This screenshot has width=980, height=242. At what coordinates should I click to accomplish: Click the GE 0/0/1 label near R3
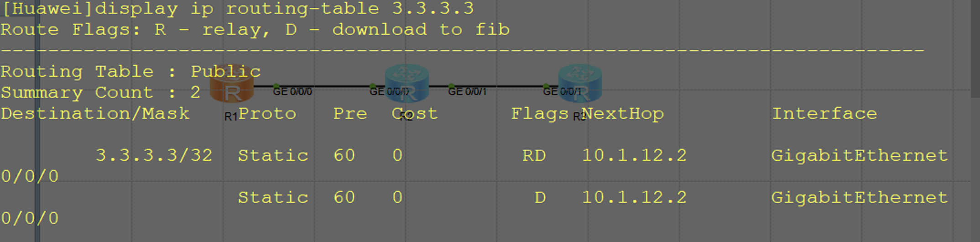coord(562,91)
